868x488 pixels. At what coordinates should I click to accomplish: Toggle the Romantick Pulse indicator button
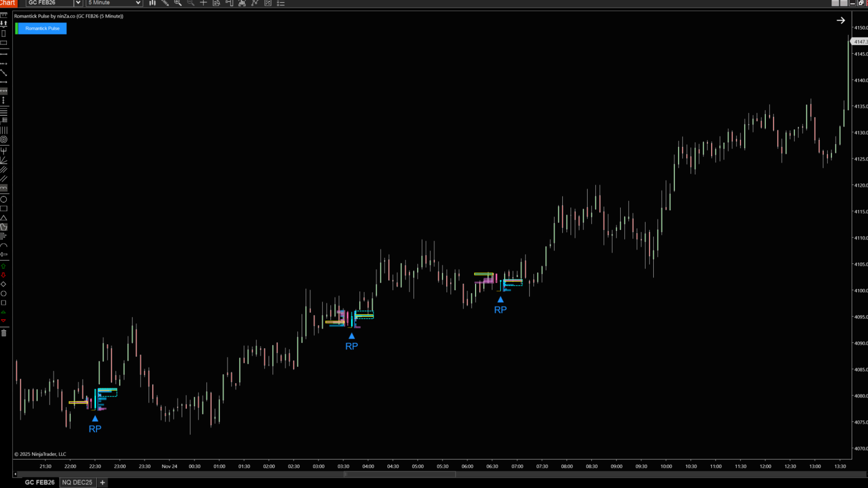[42, 28]
